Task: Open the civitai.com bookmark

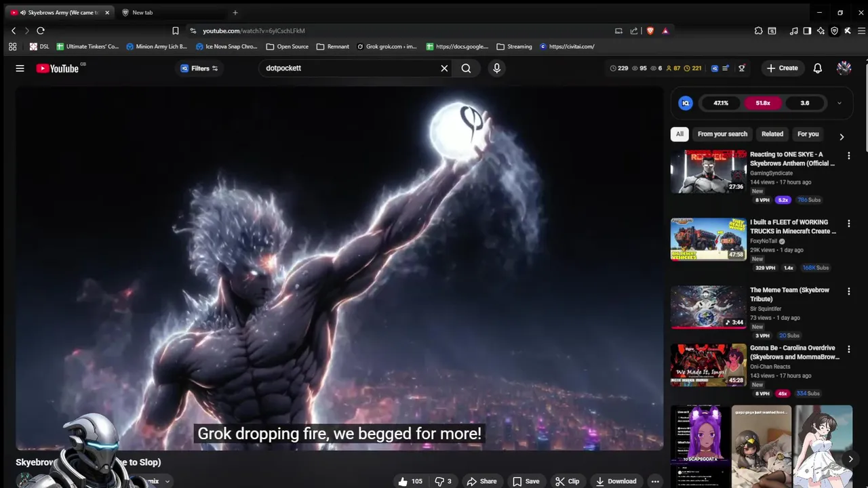Action: (568, 47)
